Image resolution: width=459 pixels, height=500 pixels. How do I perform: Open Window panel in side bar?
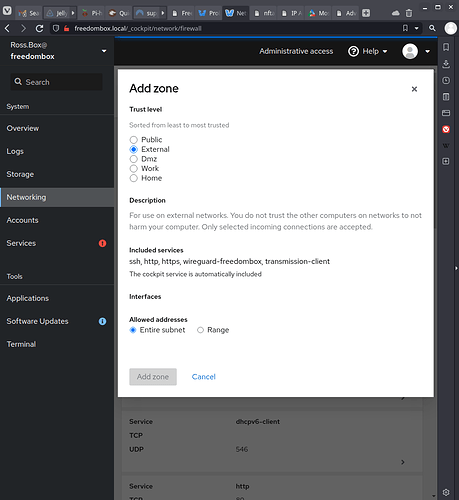point(446,113)
